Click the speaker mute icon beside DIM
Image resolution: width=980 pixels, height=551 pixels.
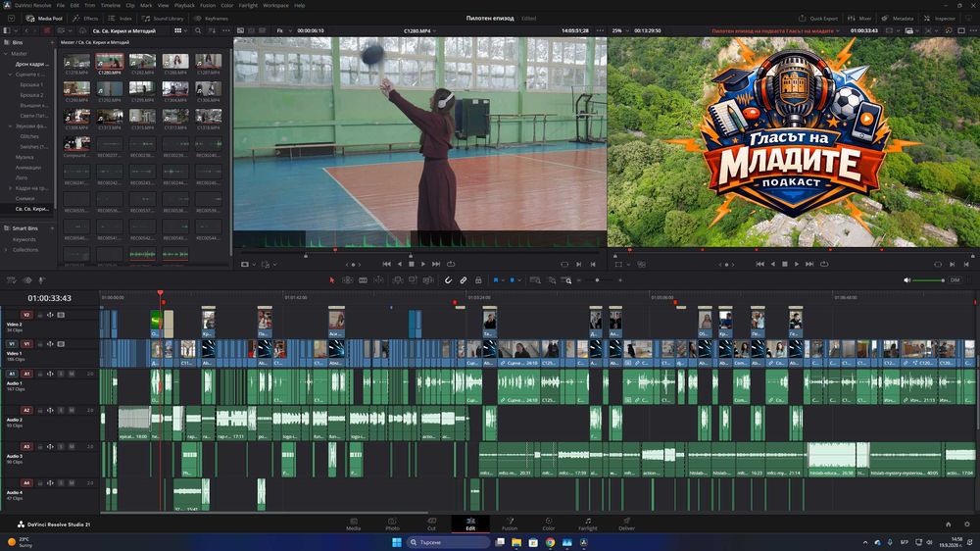pyautogui.click(x=906, y=280)
